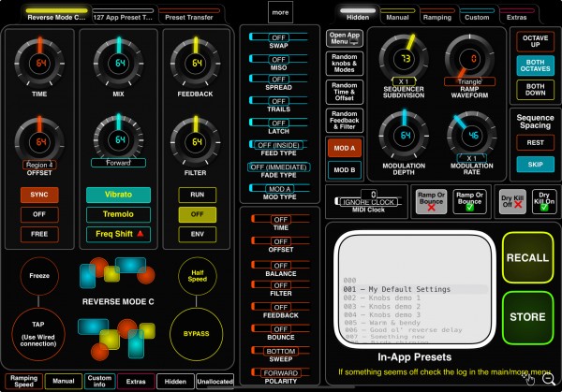This screenshot has width=562, height=392.
Task: Toggle the BOUNCE switch
Action: tap(281, 329)
